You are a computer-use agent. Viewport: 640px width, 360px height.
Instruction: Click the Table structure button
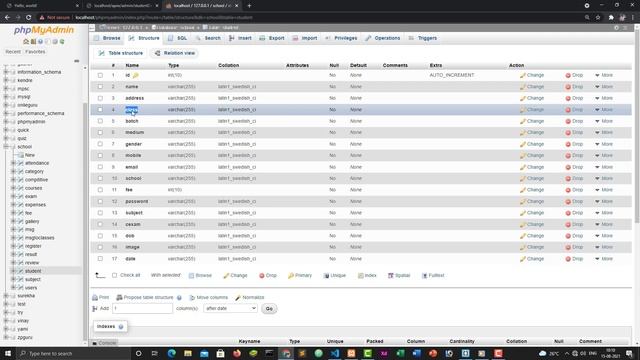(121, 53)
